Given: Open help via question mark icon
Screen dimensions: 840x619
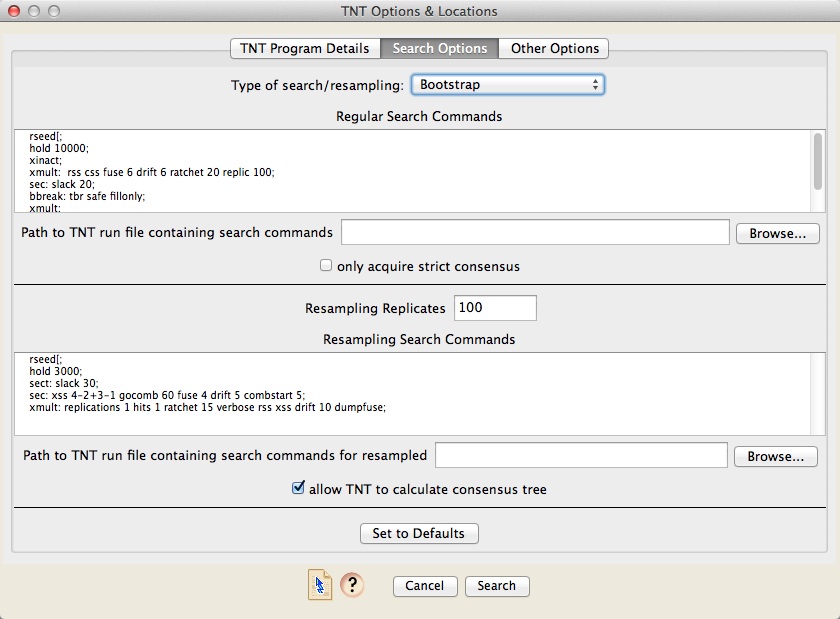Looking at the screenshot, I should tap(352, 585).
